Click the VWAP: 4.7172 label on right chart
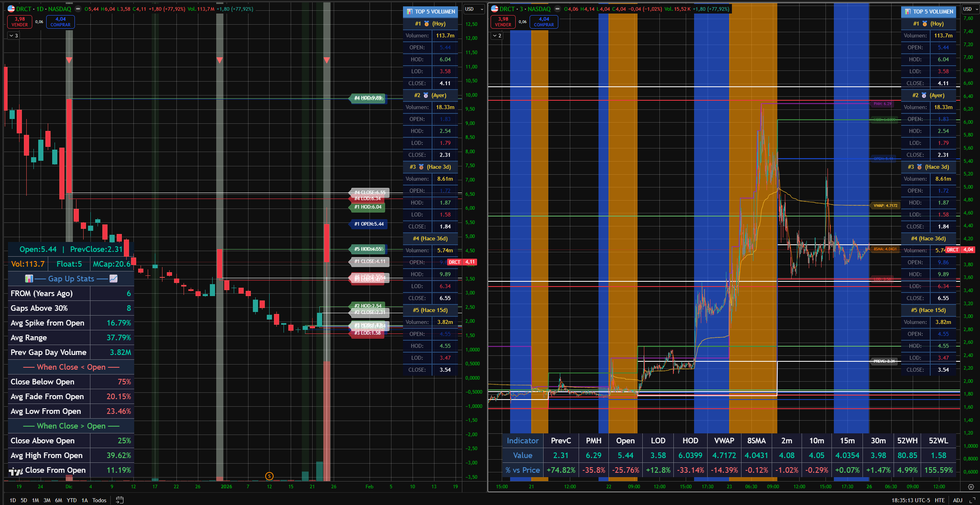The width and height of the screenshot is (980, 505). pyautogui.click(x=885, y=206)
